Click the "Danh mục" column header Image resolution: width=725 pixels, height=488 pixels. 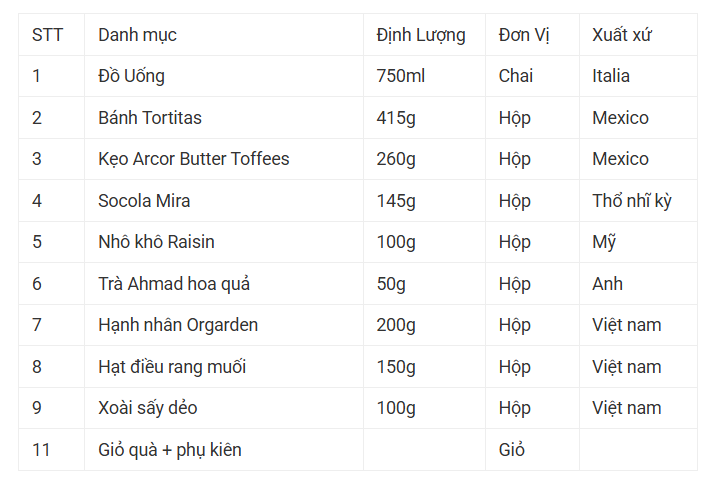tap(137, 35)
